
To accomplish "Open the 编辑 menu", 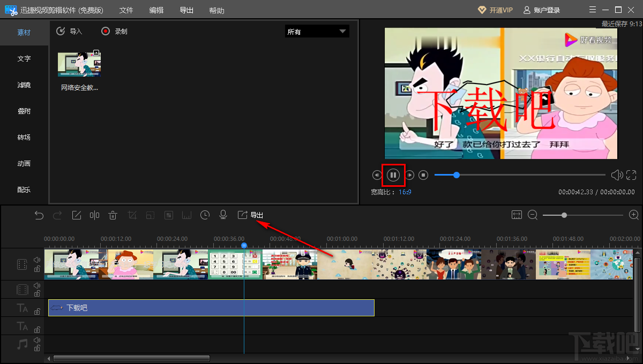I will [156, 10].
